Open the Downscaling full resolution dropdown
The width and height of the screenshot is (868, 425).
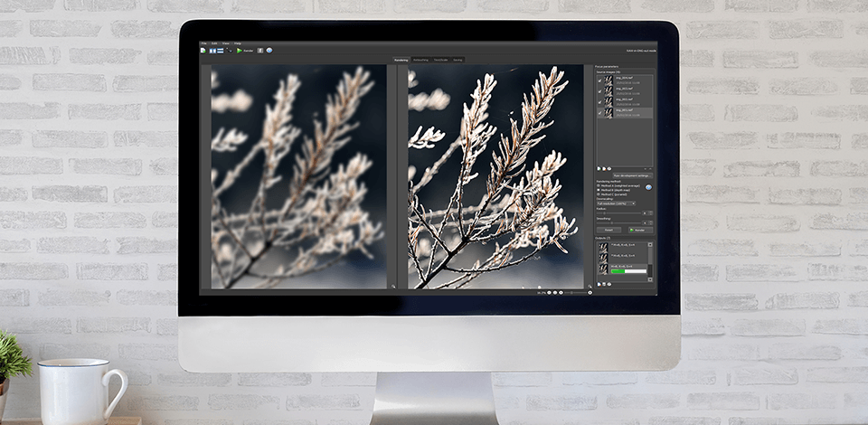[x=616, y=203]
